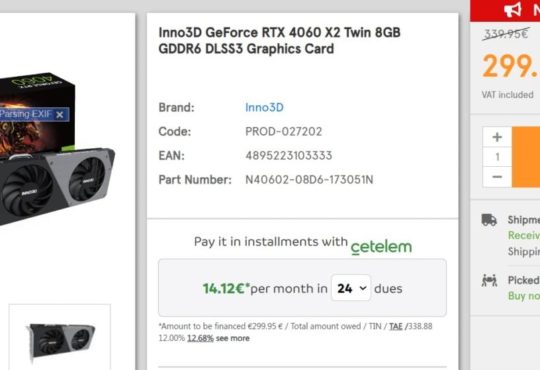Click the orange add to cart button
Screen dimensions: 540x370
pyautogui.click(x=526, y=157)
